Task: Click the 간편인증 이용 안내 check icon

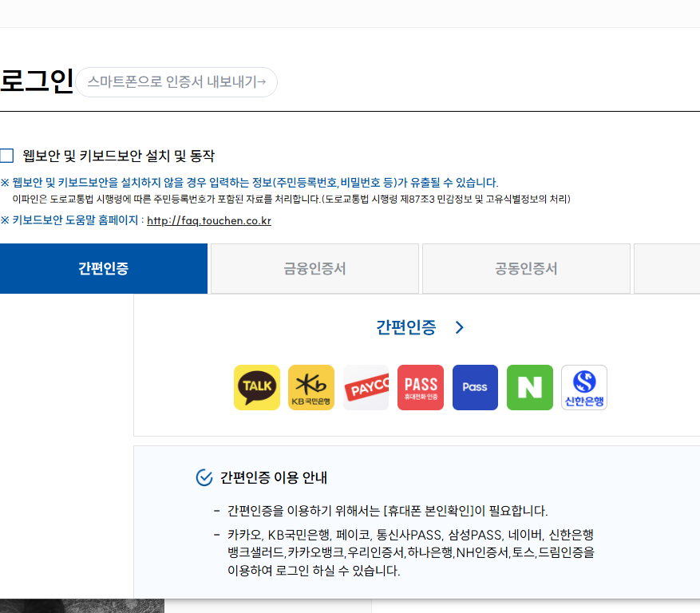Action: 204,478
